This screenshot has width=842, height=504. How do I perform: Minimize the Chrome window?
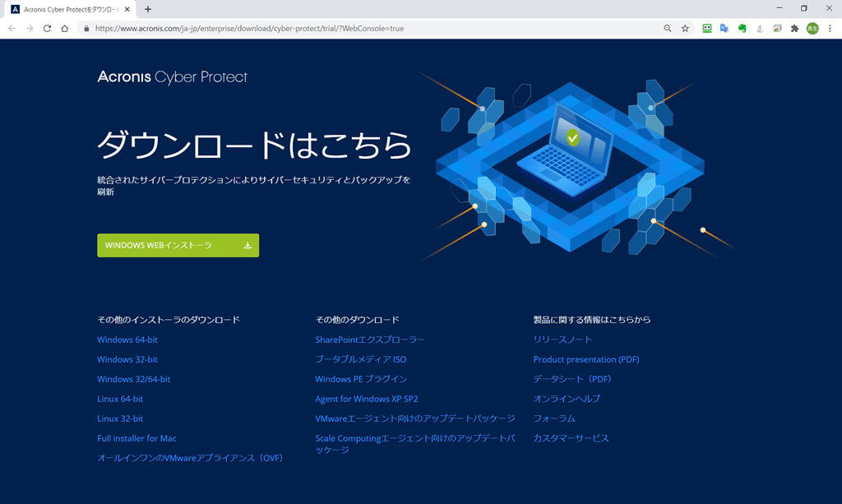[x=780, y=8]
